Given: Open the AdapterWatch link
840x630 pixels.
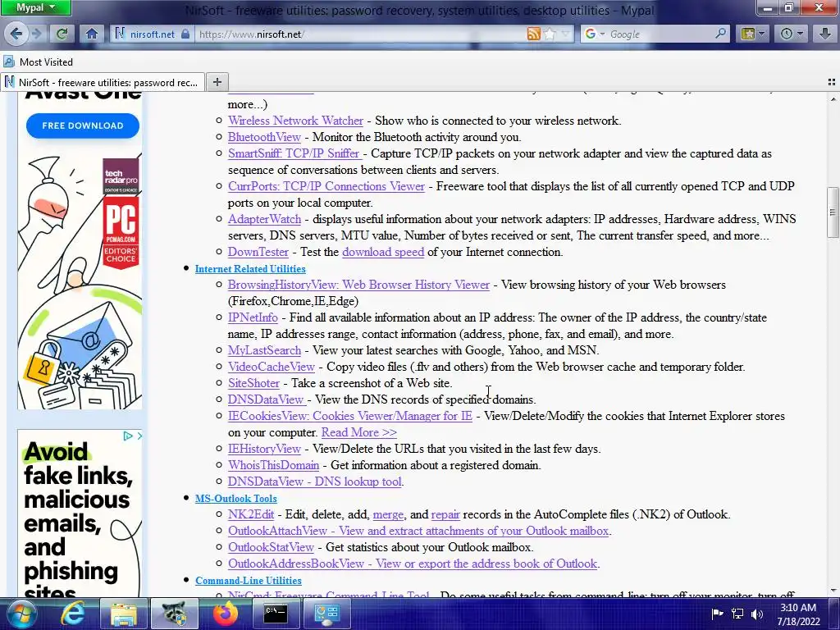Looking at the screenshot, I should (265, 219).
